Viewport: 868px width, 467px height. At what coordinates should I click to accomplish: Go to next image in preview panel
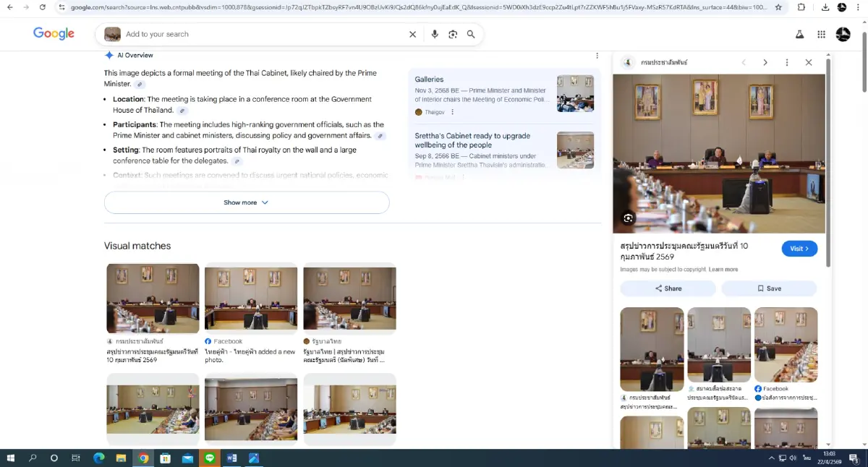coord(765,62)
